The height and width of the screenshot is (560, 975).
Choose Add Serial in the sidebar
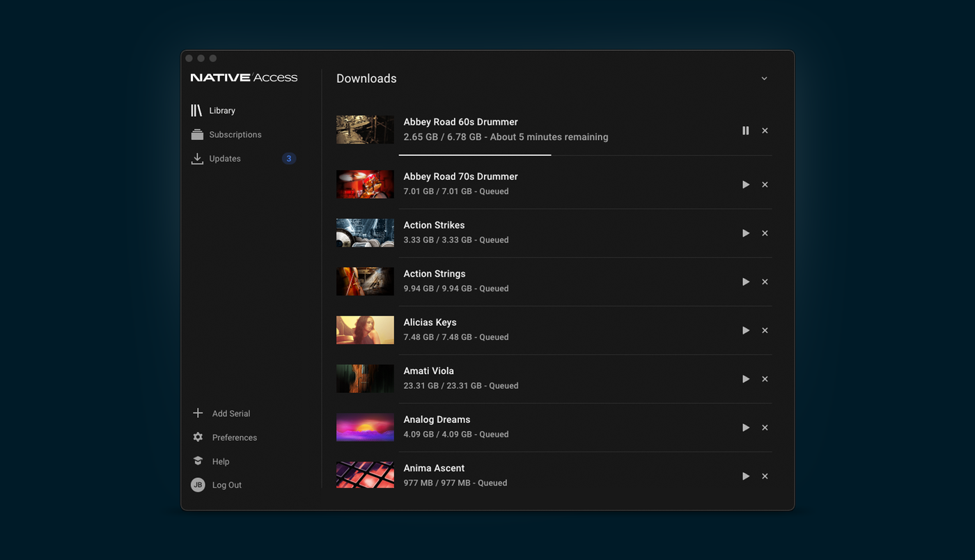pos(231,414)
